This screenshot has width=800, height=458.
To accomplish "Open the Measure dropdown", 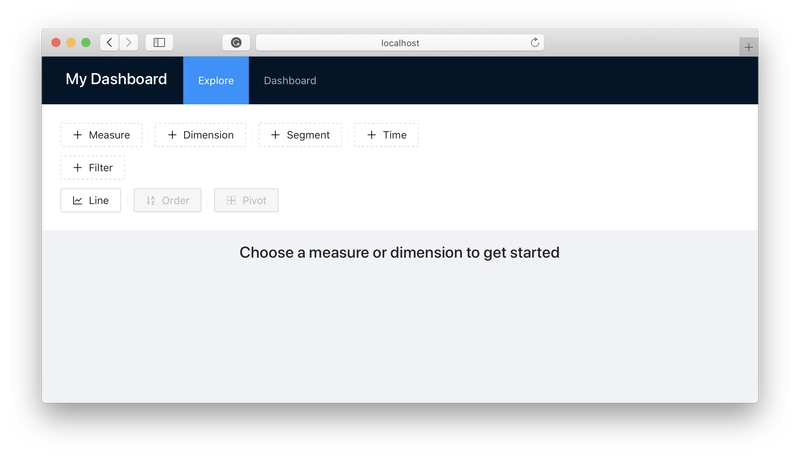I will (101, 135).
